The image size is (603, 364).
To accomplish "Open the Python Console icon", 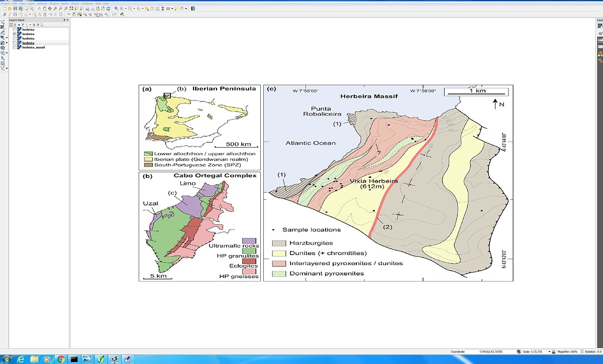I will click(122, 15).
